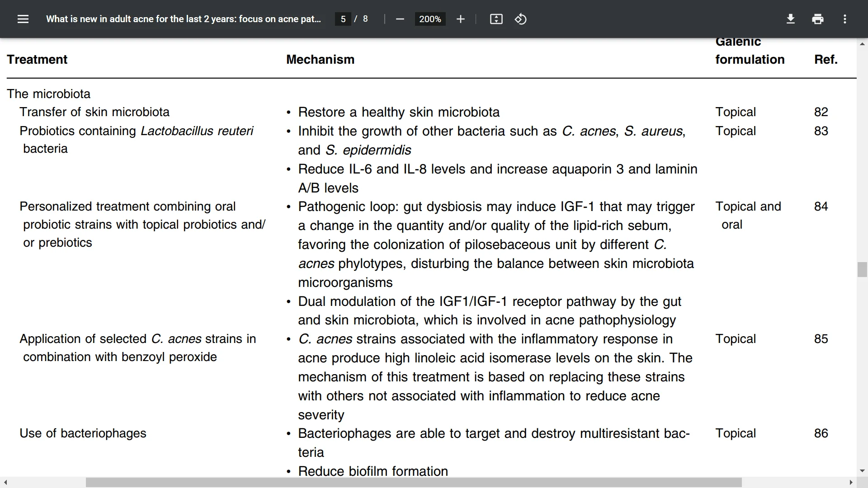
Task: Click 'Restore a healthy skin microbiota' text
Action: (x=399, y=112)
